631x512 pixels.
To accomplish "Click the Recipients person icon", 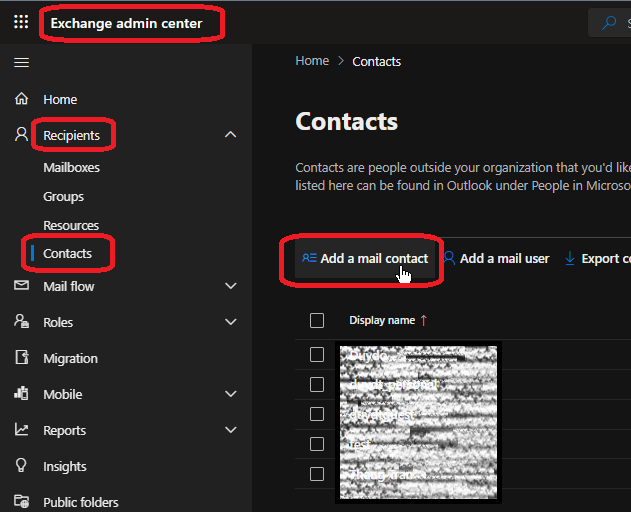I will click(21, 134).
